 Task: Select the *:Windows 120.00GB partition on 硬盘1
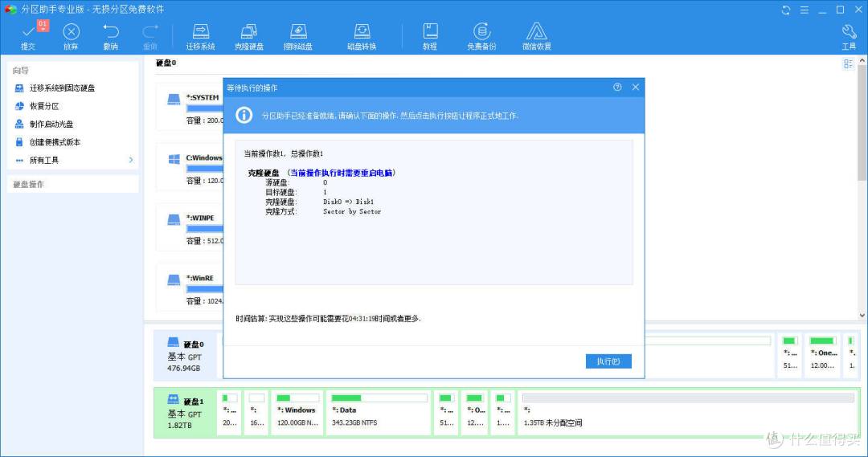point(297,412)
